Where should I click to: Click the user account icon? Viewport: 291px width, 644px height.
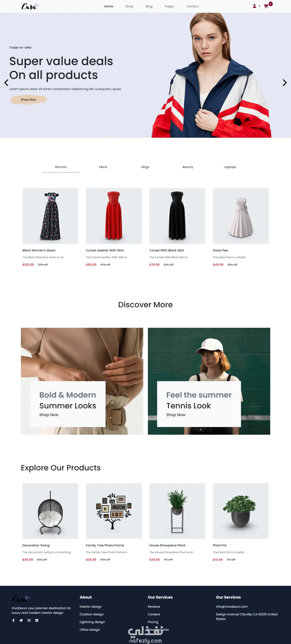[x=254, y=6]
